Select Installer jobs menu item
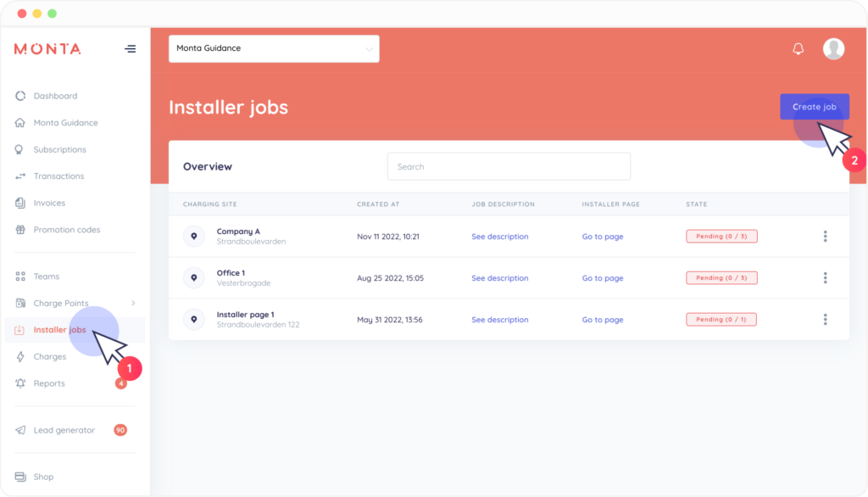This screenshot has width=868, height=497. [x=60, y=330]
